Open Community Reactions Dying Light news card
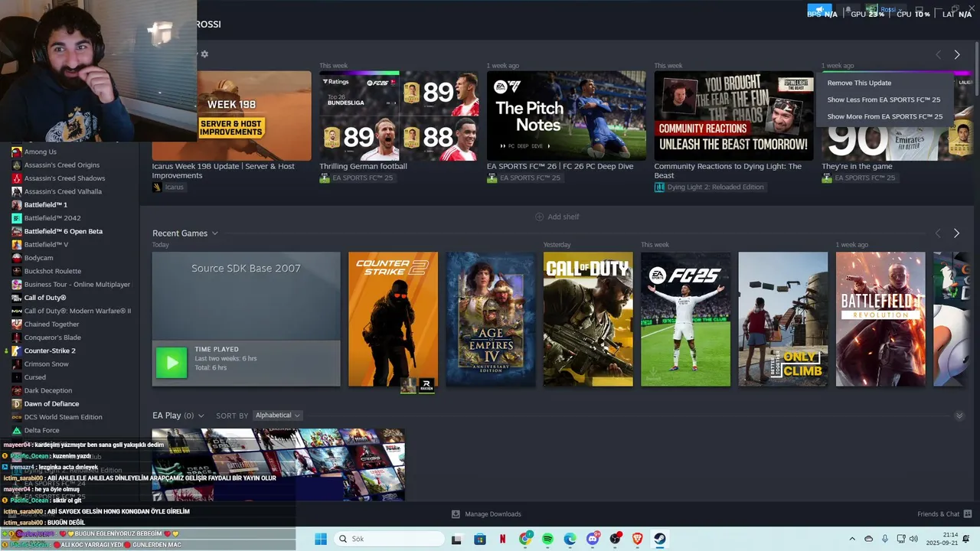 (x=733, y=116)
